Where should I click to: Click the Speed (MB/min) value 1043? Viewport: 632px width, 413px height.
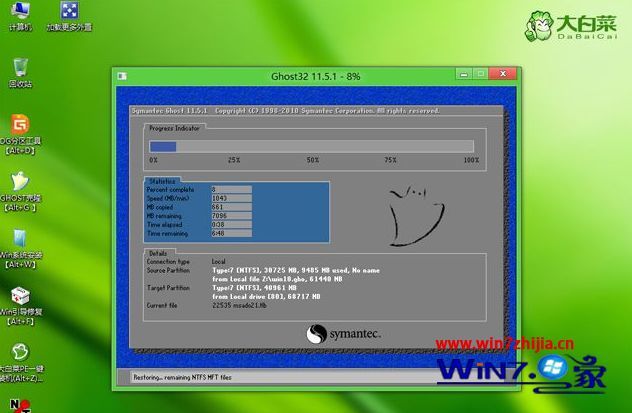[232, 198]
